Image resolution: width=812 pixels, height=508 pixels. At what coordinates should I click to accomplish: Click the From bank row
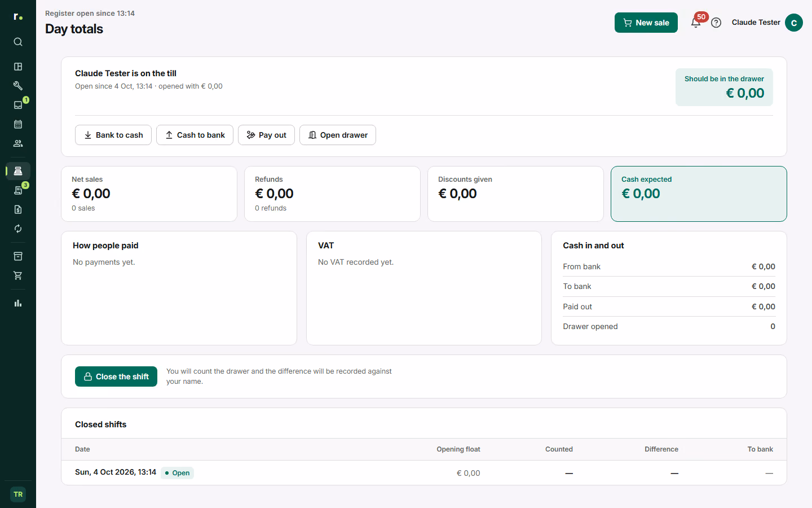tap(669, 266)
